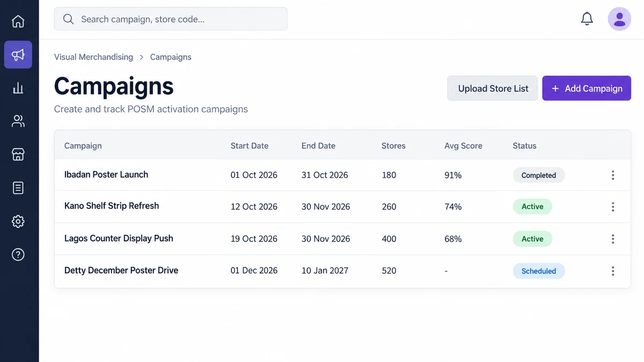Open the help question mark icon
This screenshot has height=362, width=644.
coord(18,254)
